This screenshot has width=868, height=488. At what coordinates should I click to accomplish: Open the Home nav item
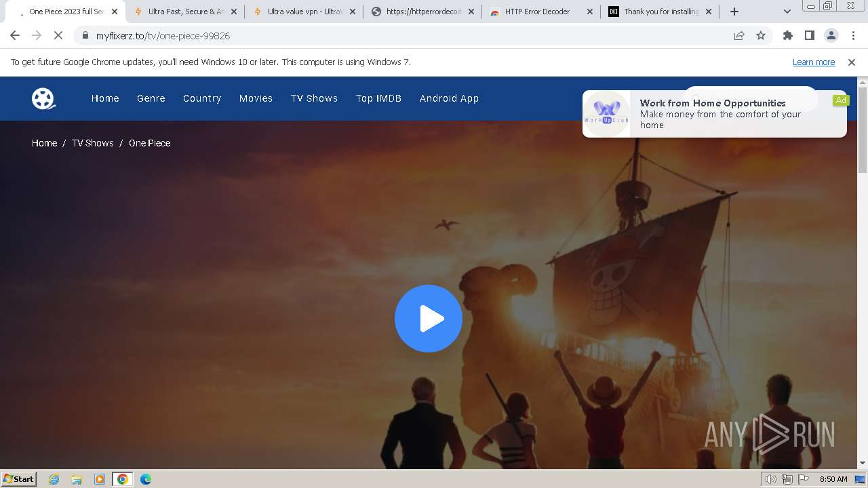point(105,98)
